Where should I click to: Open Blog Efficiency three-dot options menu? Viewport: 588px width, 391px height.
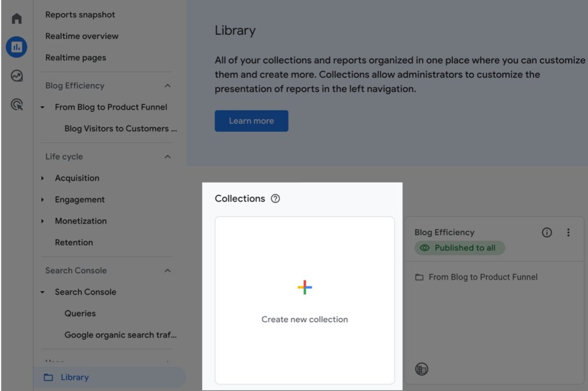point(568,233)
